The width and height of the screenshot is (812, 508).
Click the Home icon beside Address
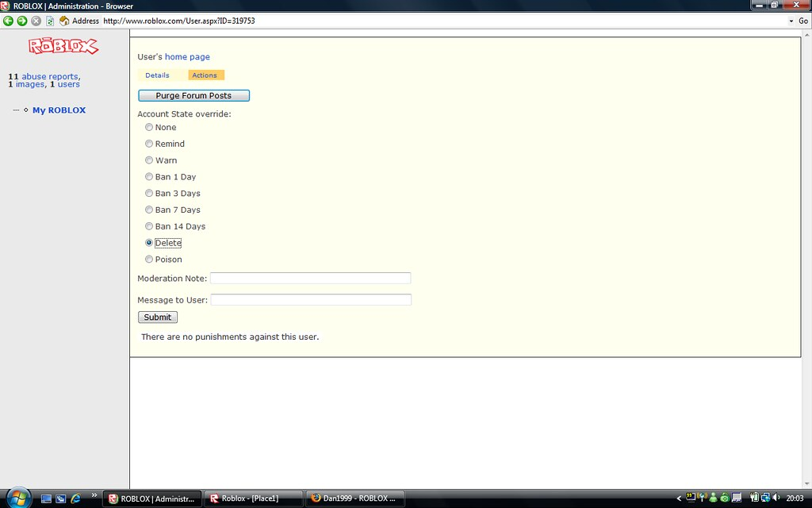(x=64, y=21)
